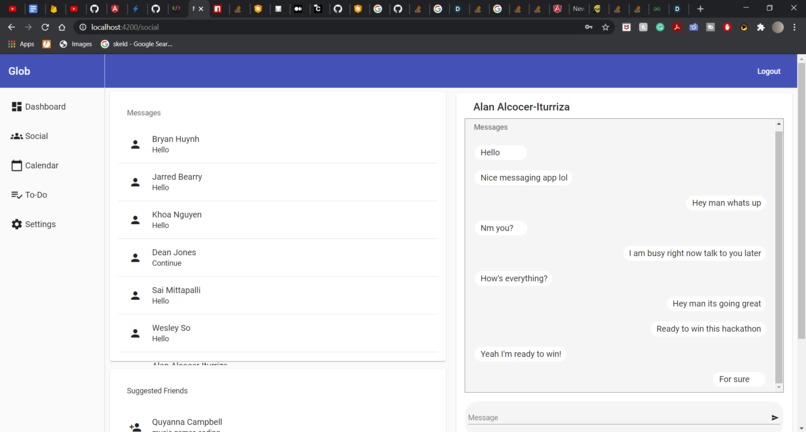This screenshot has width=806, height=432.
Task: Bookmark page with the star icon
Action: 606,27
